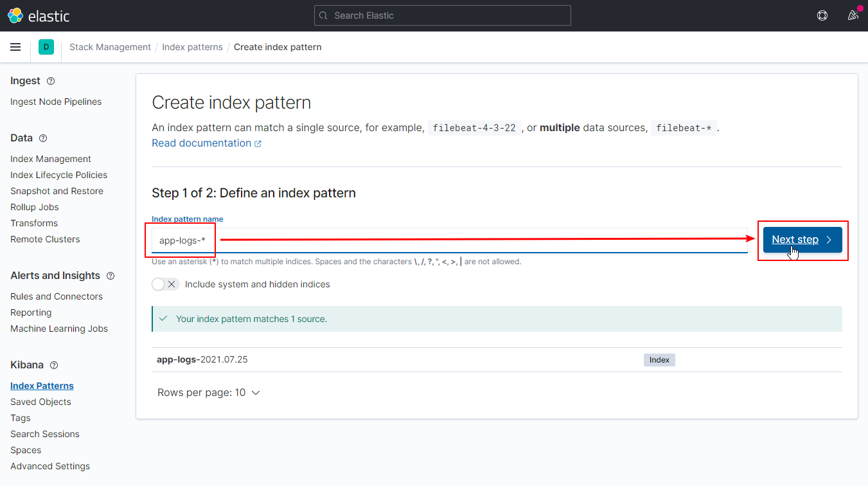Image resolution: width=868 pixels, height=486 pixels.
Task: Click the help icon beside Kibana heading
Action: [53, 364]
